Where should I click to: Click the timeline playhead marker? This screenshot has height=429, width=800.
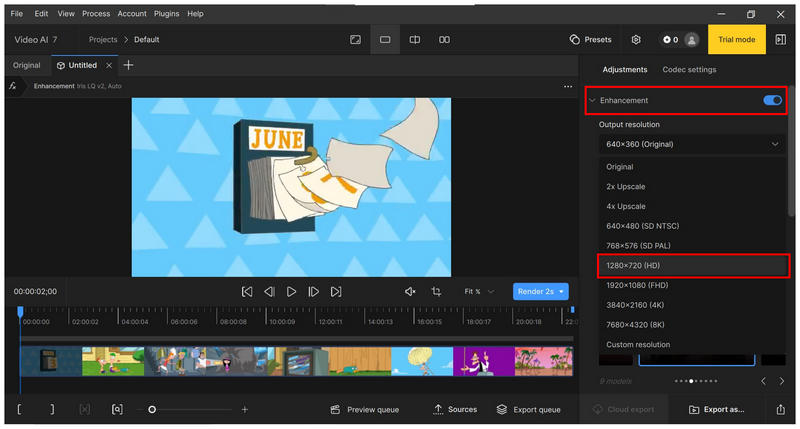[20, 311]
